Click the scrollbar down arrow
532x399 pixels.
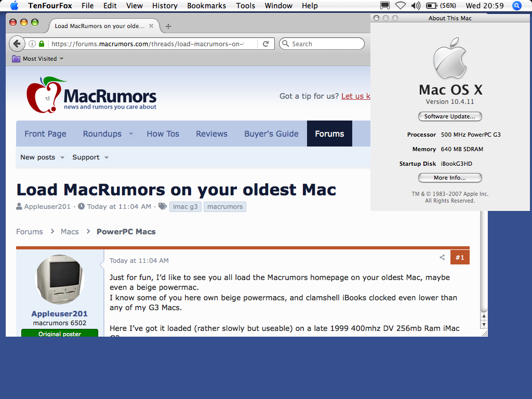(484, 324)
